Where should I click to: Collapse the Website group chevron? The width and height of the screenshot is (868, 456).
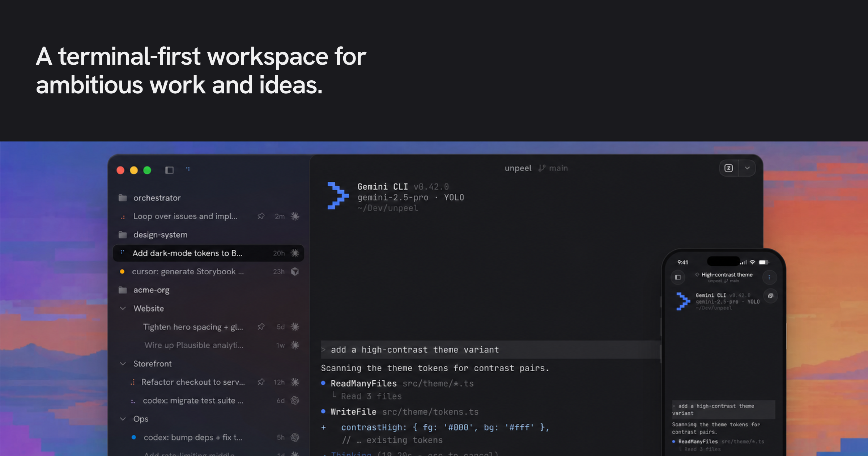(123, 308)
